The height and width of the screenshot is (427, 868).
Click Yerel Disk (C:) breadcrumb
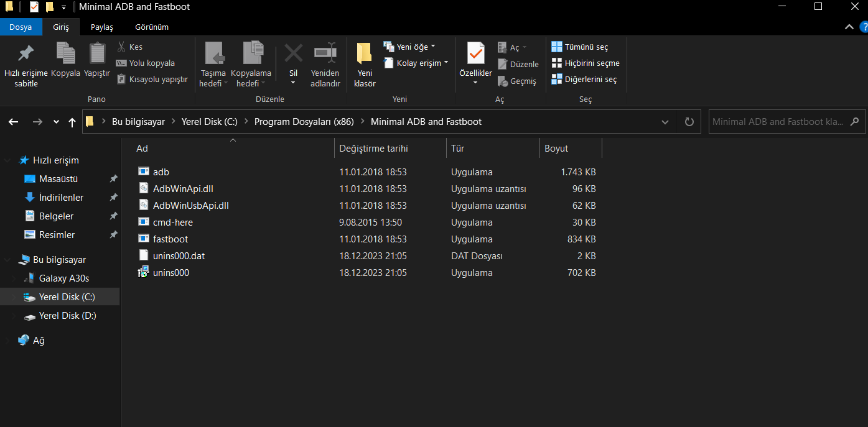click(210, 122)
